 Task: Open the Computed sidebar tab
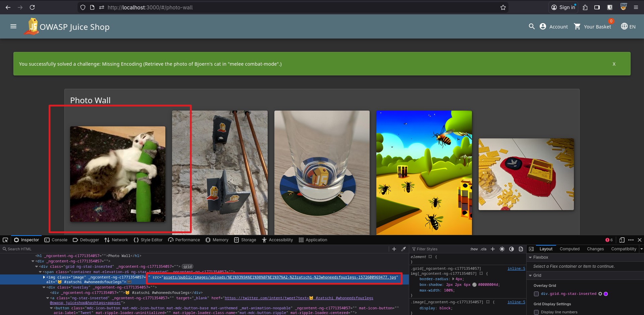(569, 249)
